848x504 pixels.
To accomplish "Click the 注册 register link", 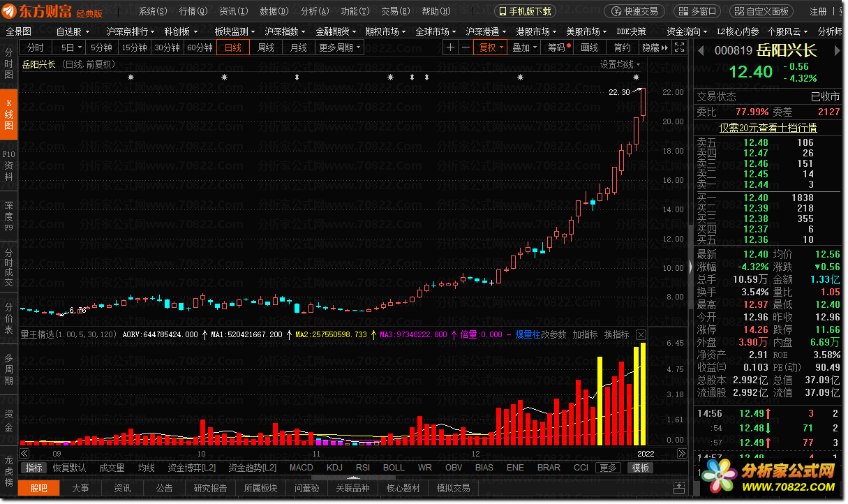I will click(x=818, y=11).
